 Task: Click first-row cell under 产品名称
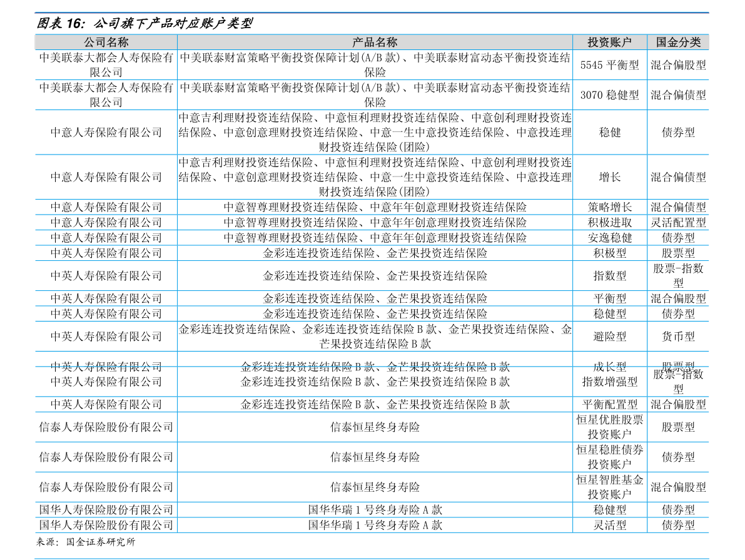click(375, 65)
